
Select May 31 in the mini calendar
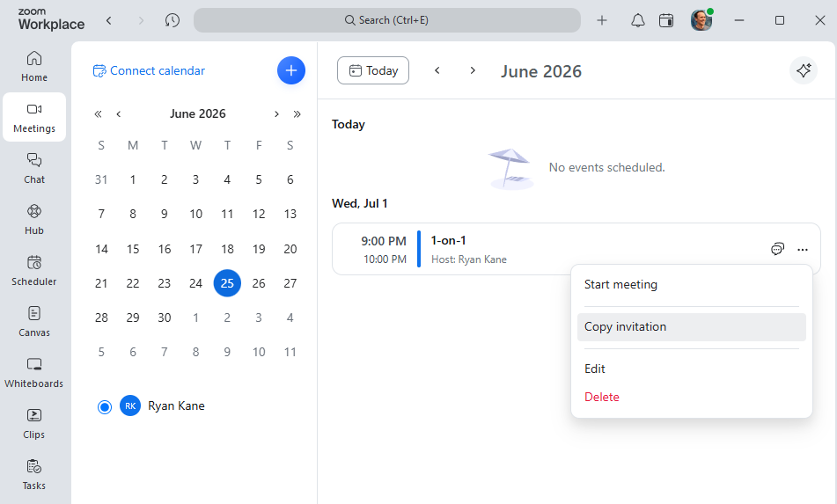[x=101, y=179]
